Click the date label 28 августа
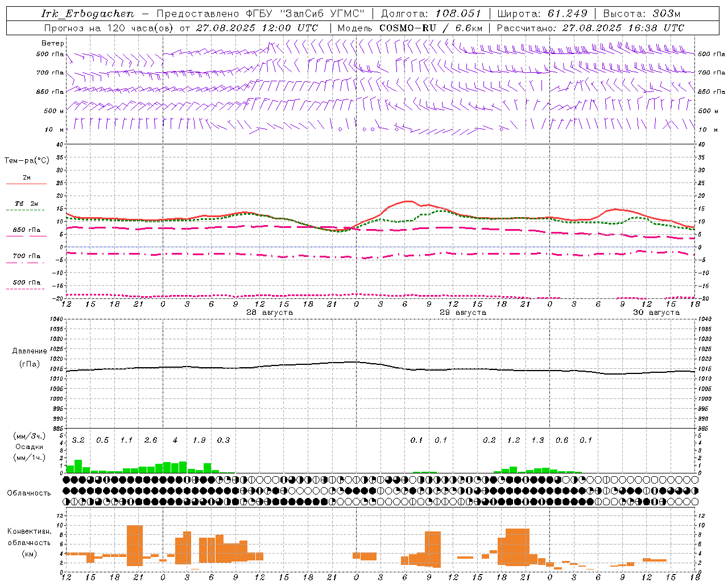 tap(270, 313)
